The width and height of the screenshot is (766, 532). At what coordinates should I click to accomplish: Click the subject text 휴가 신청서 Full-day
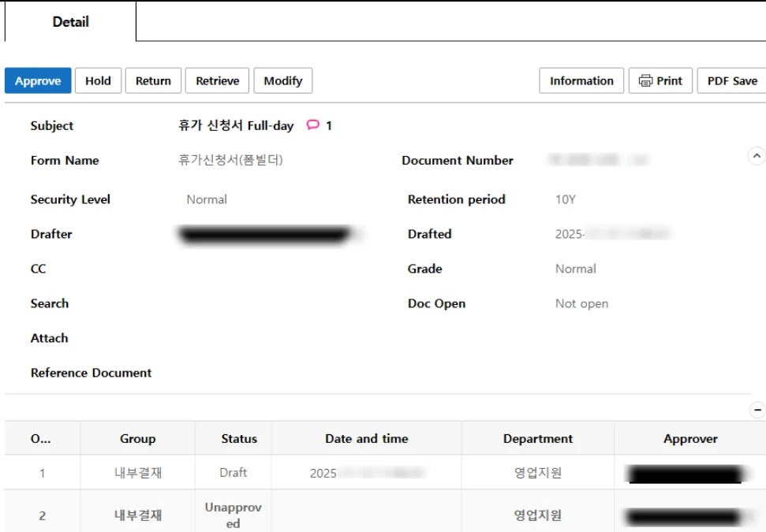(236, 125)
